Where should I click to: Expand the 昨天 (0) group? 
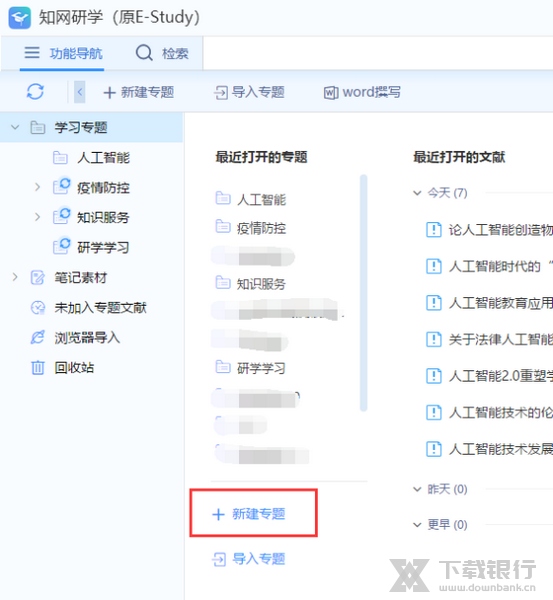pyautogui.click(x=417, y=489)
